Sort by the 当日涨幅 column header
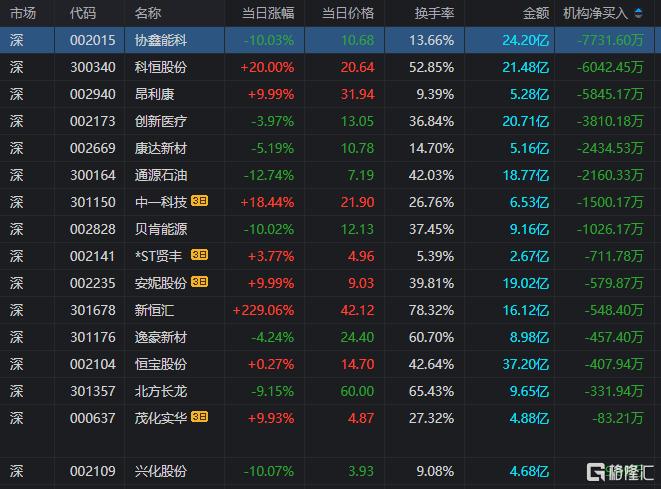The height and width of the screenshot is (489, 661). pos(268,13)
